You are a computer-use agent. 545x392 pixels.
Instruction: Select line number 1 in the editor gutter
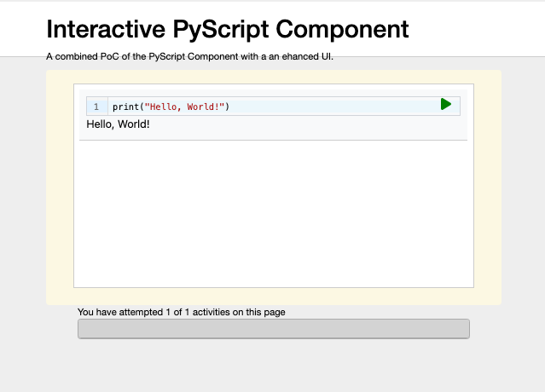pos(96,107)
